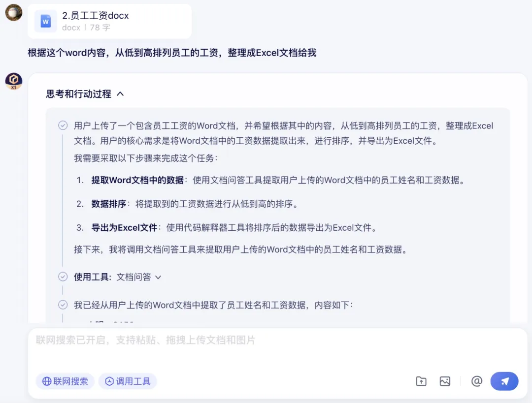Click the X1 assistant avatar icon
This screenshot has height=403, width=532.
point(14,81)
